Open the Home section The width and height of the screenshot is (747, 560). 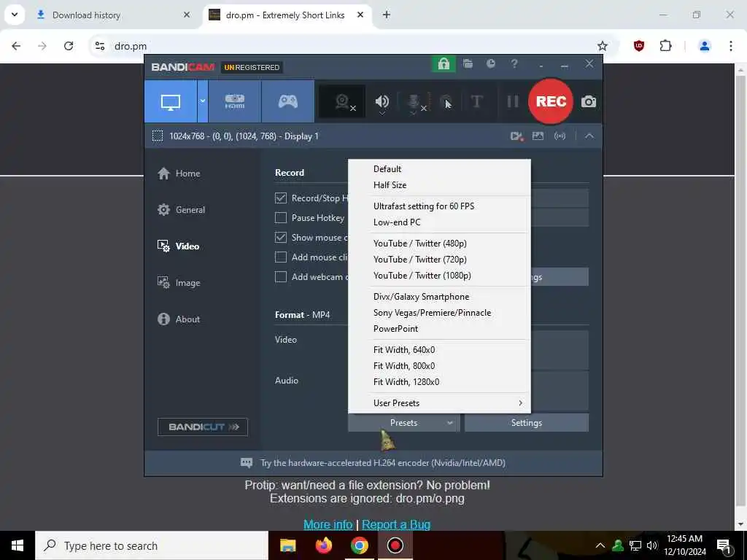click(179, 174)
